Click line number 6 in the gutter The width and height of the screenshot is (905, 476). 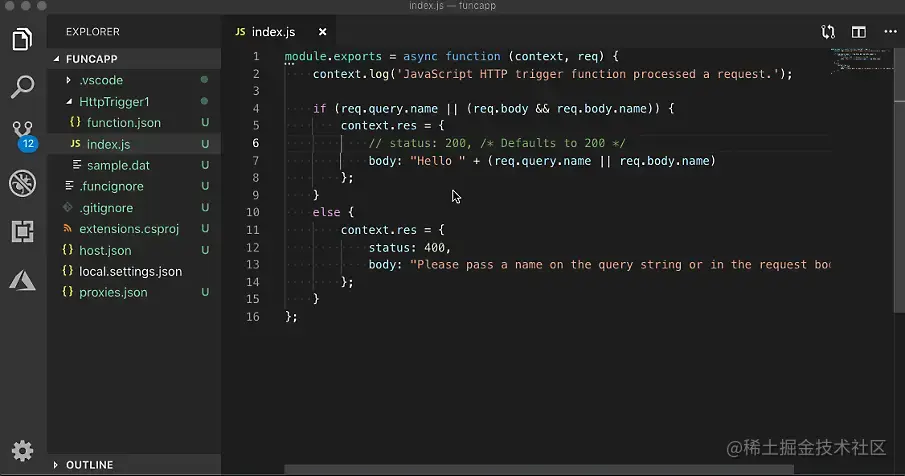click(x=256, y=143)
